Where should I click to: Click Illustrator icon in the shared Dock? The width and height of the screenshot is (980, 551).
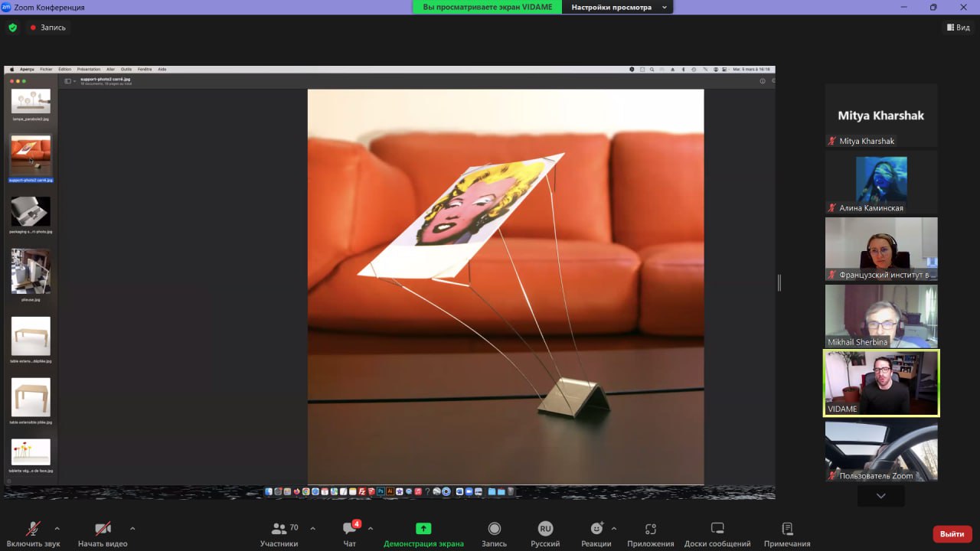390,491
